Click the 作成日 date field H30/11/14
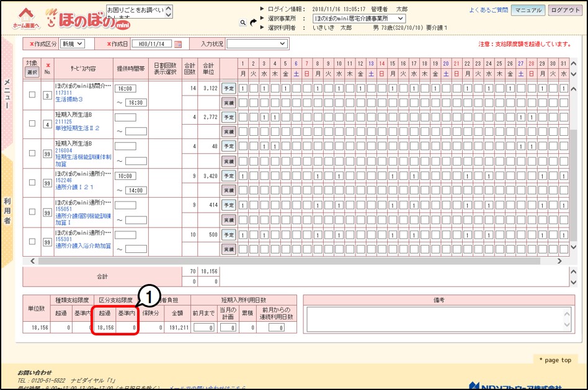Screen dimensions: 588x390 pyautogui.click(x=152, y=44)
